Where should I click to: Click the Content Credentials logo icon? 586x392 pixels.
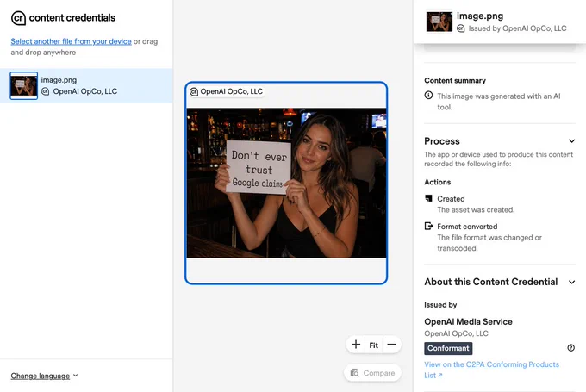(18, 18)
